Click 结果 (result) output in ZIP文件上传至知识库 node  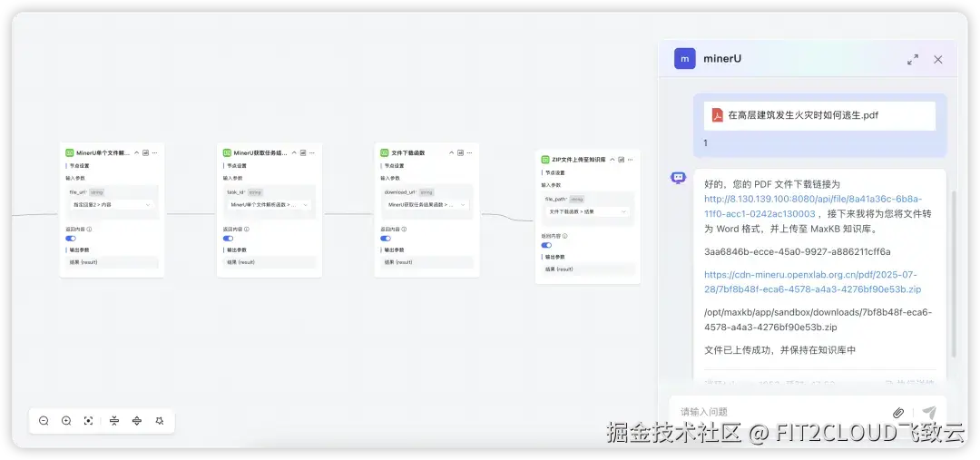(x=587, y=269)
